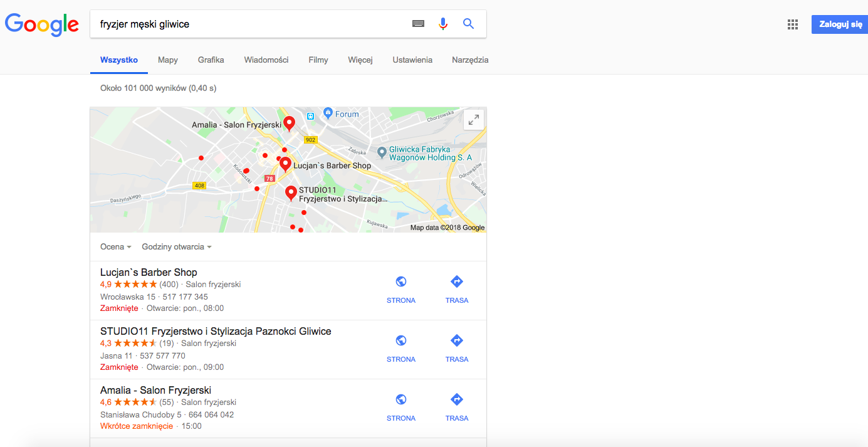Screen dimensions: 868x447
Task: Switch to the Wszystko tab
Action: (119, 60)
